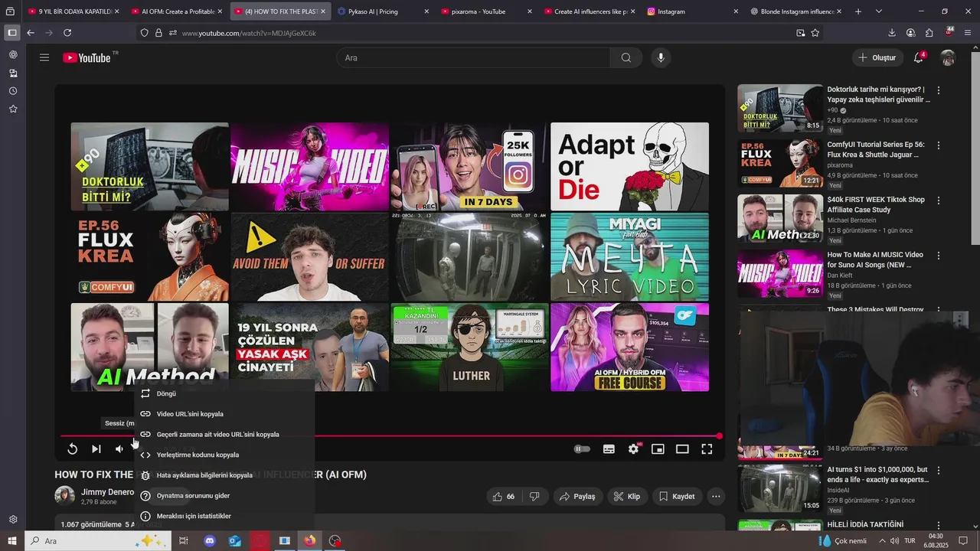Start voice search with microphone icon
This screenshot has height=551, width=980.
pyautogui.click(x=661, y=57)
